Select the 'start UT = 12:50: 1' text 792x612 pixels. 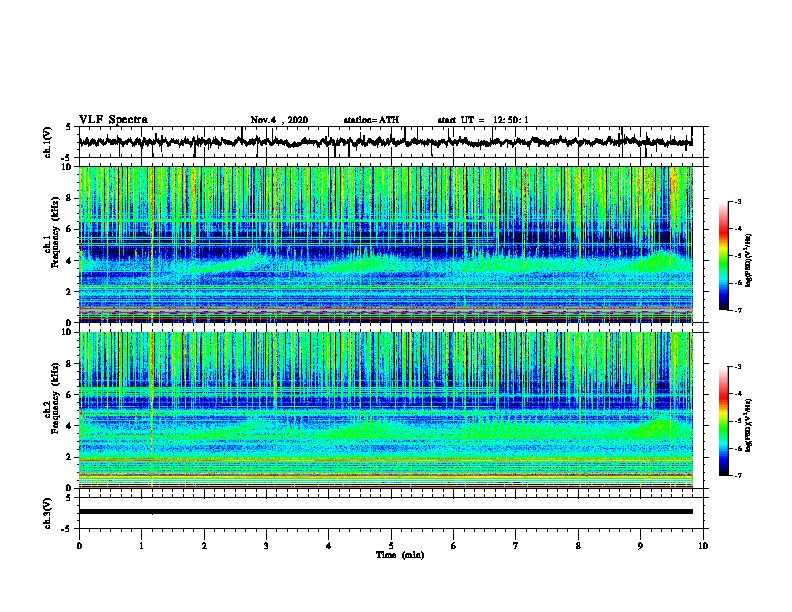(483, 120)
